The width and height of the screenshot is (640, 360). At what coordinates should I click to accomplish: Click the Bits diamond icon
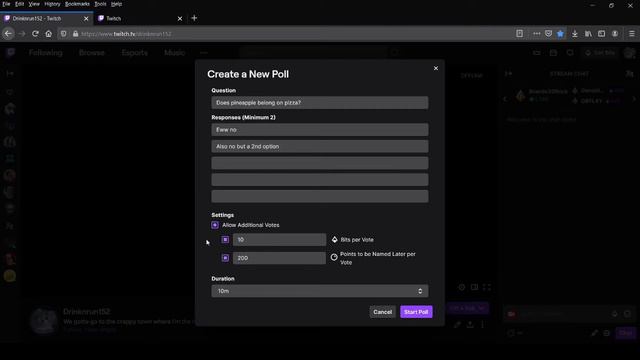point(334,240)
